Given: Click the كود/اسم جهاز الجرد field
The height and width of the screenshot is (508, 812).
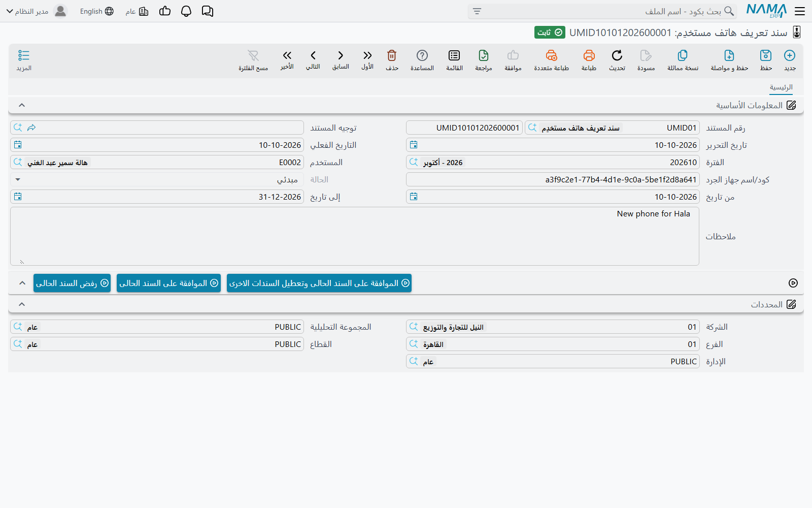Looking at the screenshot, I should [553, 179].
